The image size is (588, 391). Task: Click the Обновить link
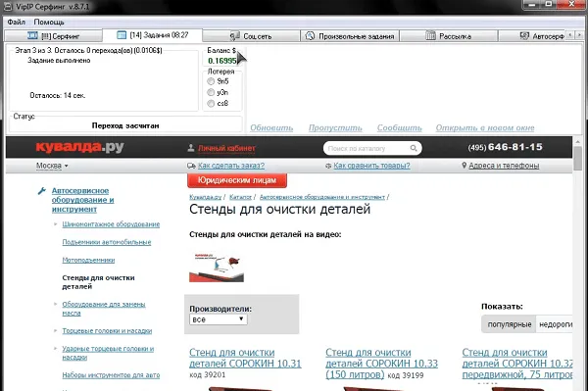click(x=271, y=127)
